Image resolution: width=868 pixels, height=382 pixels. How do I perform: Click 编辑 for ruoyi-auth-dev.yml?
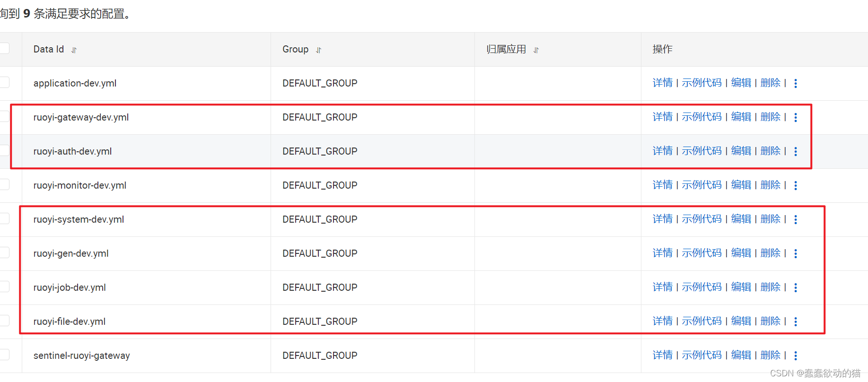741,151
